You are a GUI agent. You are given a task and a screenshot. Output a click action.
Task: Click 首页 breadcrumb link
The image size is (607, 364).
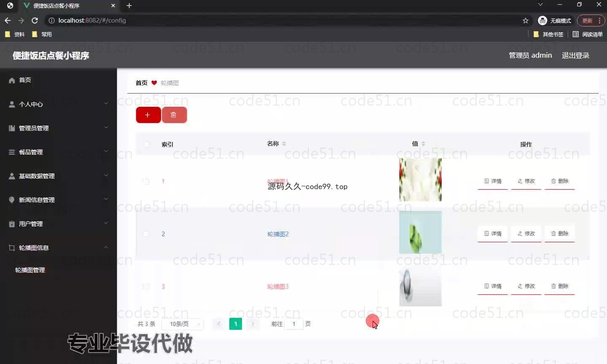coord(142,83)
